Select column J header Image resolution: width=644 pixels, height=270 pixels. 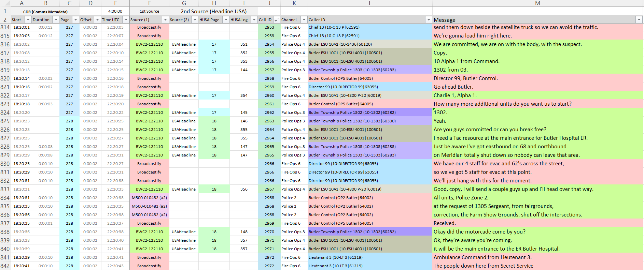pyautogui.click(x=269, y=3)
